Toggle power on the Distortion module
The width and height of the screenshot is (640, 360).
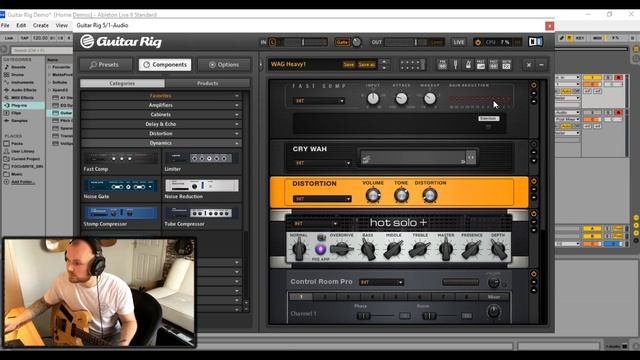tap(533, 181)
